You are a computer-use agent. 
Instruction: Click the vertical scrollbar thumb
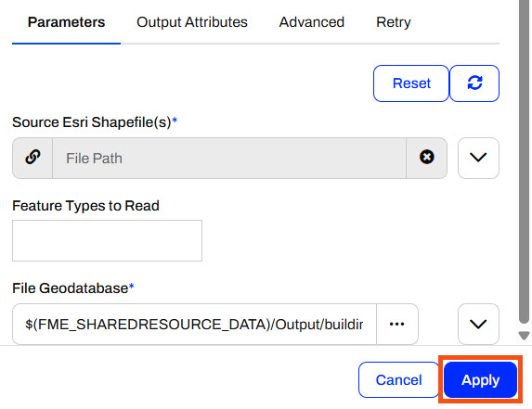(x=525, y=162)
